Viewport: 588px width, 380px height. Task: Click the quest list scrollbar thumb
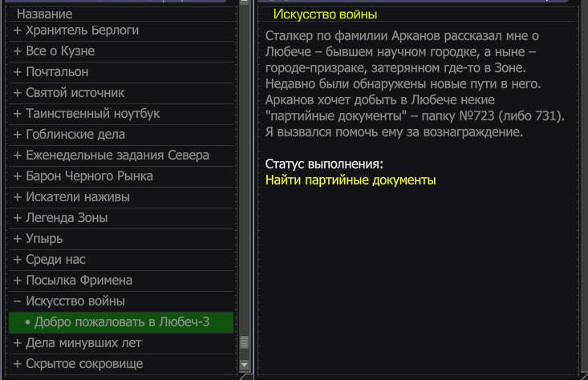tap(244, 342)
